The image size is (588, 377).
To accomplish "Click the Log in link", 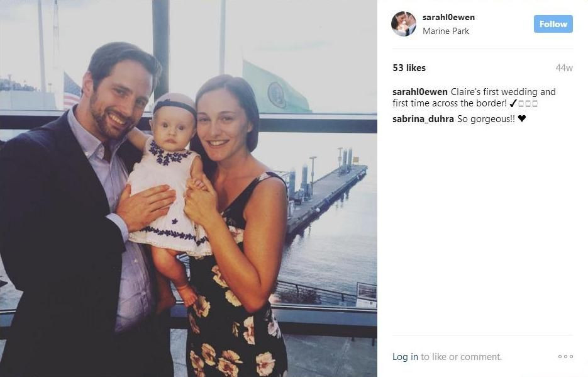I will [x=405, y=357].
